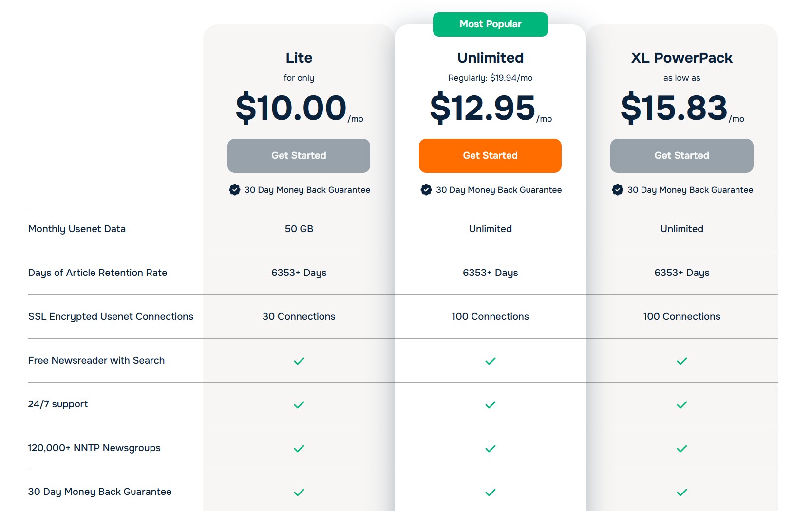812x511 pixels.
Task: Click the guarantee badge icon under Lite
Action: click(x=235, y=190)
